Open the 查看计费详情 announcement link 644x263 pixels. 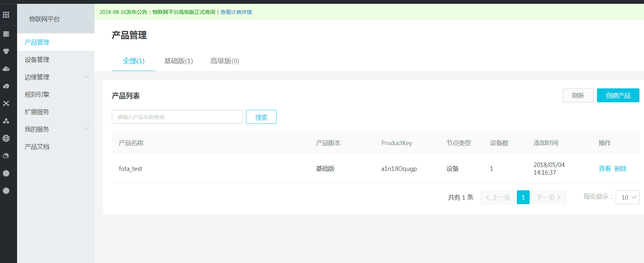tap(236, 12)
